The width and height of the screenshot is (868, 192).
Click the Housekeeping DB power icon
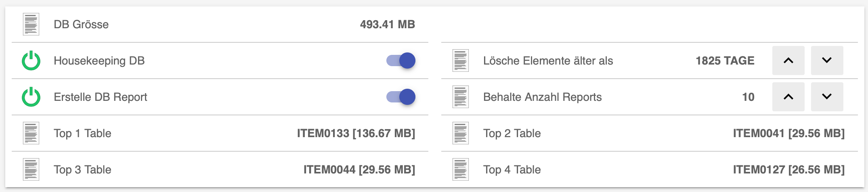point(31,61)
